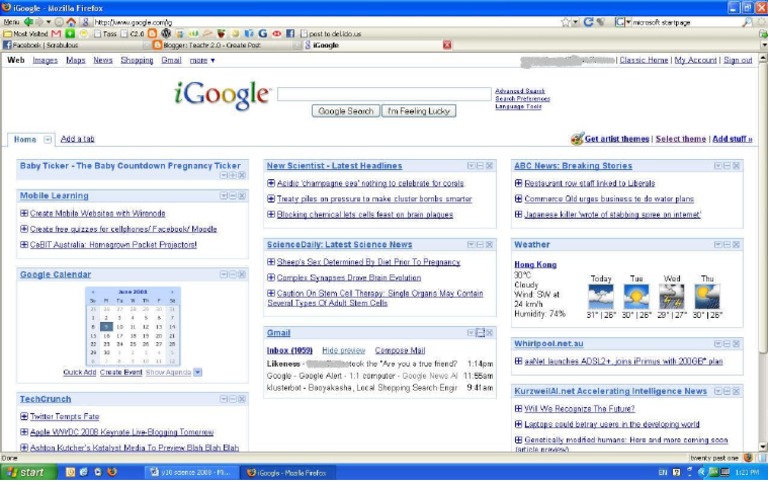The width and height of the screenshot is (768, 484).
Task: Click the Wed thunderstorm forecast thumbnail
Action: point(672,297)
